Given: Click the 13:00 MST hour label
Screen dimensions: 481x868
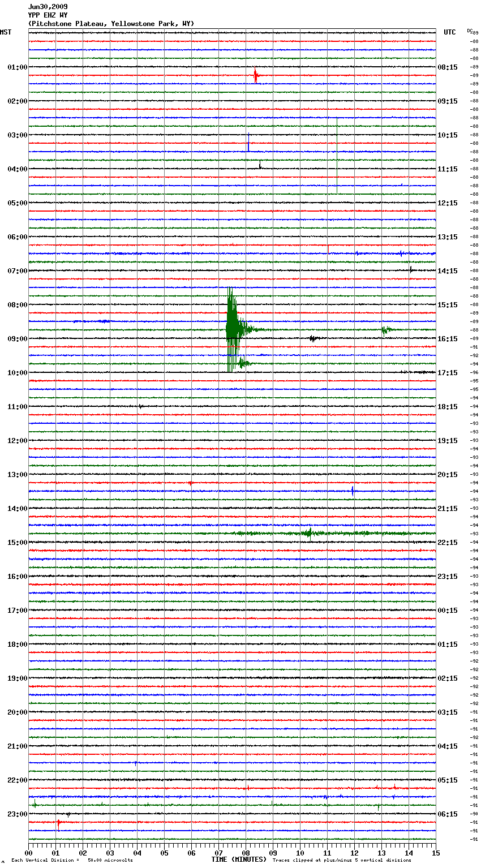Looking at the screenshot, I should [x=18, y=475].
